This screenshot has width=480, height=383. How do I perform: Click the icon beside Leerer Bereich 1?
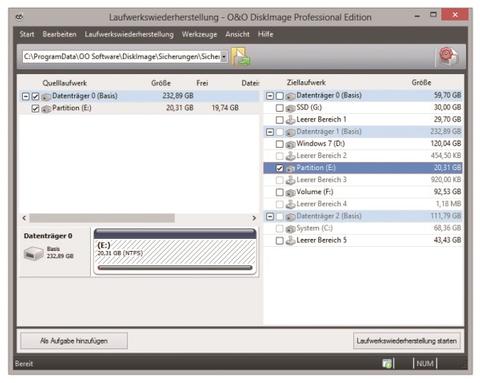pyautogui.click(x=291, y=120)
